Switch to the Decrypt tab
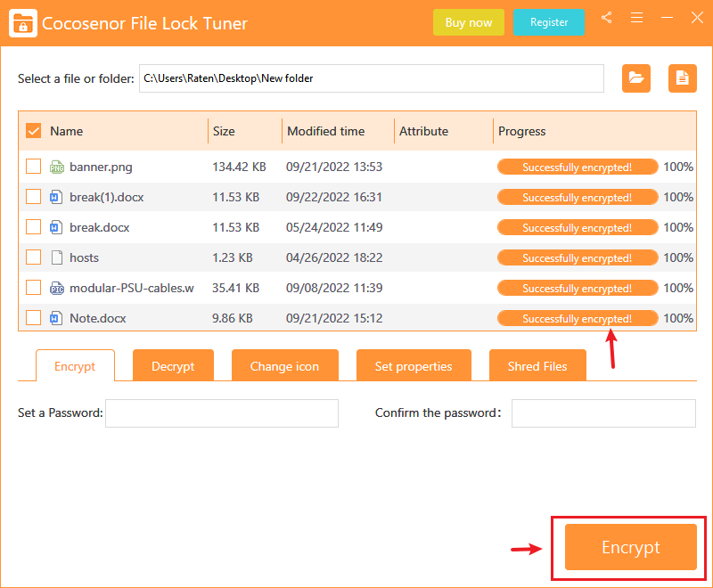 (173, 366)
